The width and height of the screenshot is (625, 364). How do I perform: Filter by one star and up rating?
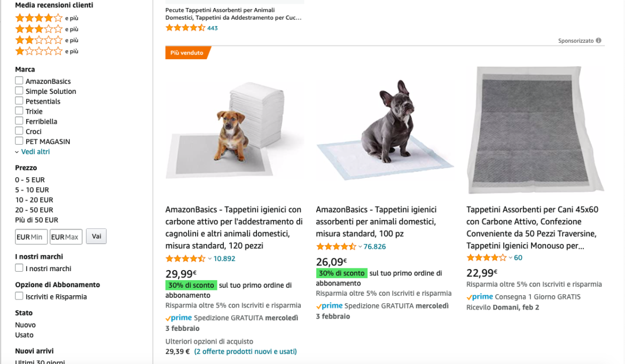[39, 51]
